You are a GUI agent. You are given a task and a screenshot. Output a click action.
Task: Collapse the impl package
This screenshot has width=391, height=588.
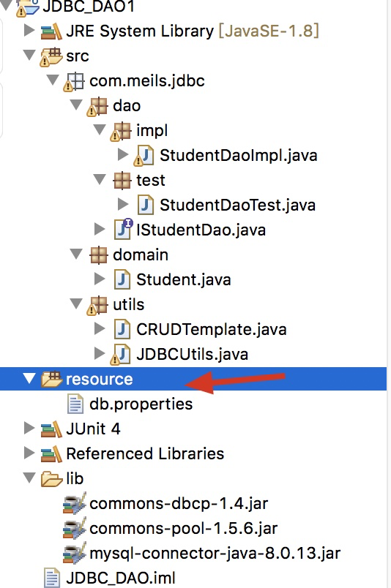(99, 129)
